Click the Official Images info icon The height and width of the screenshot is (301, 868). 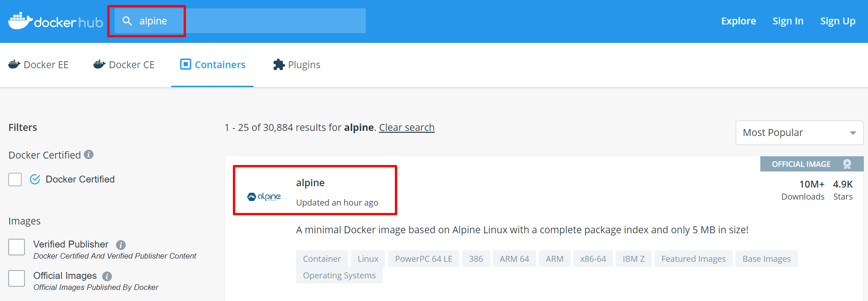click(x=107, y=276)
